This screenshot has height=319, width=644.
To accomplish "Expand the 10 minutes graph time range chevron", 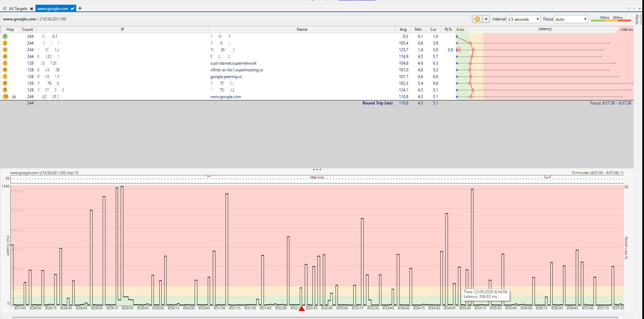I will (622, 173).
